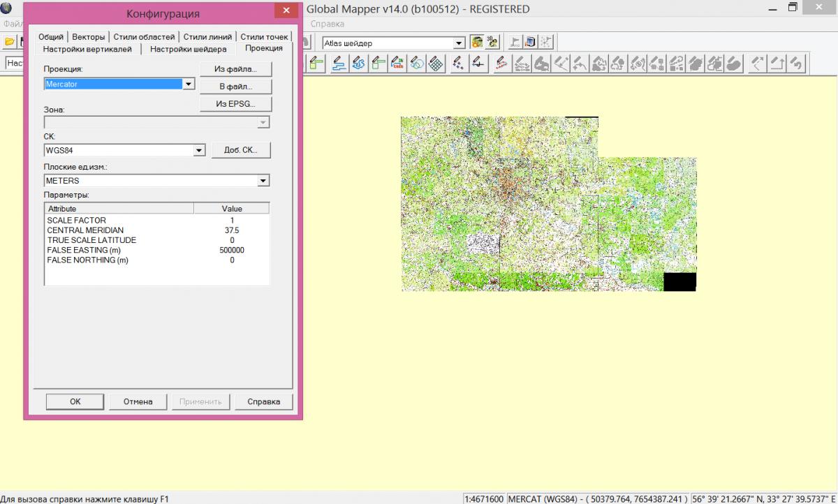This screenshot has height=504, width=838.
Task: Click the Из EPSG... button
Action: pyautogui.click(x=235, y=104)
